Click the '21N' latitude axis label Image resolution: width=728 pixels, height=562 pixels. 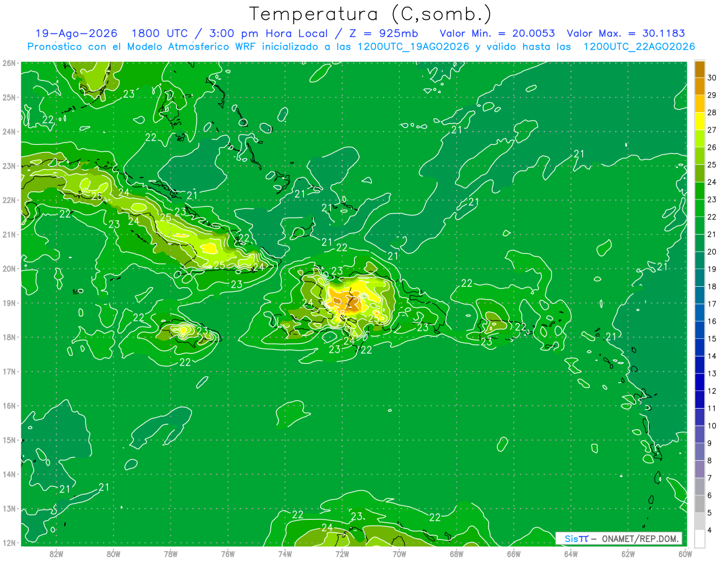click(10, 234)
